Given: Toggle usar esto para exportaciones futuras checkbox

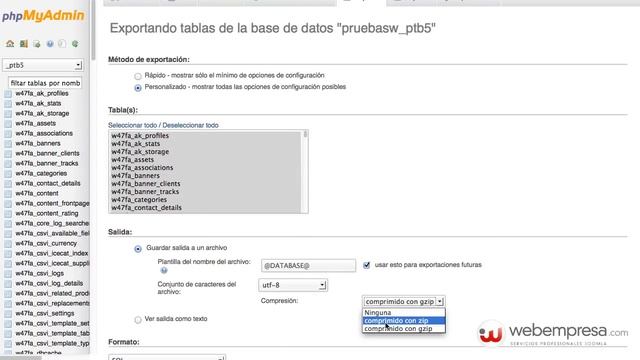Looking at the screenshot, I should coord(367,265).
